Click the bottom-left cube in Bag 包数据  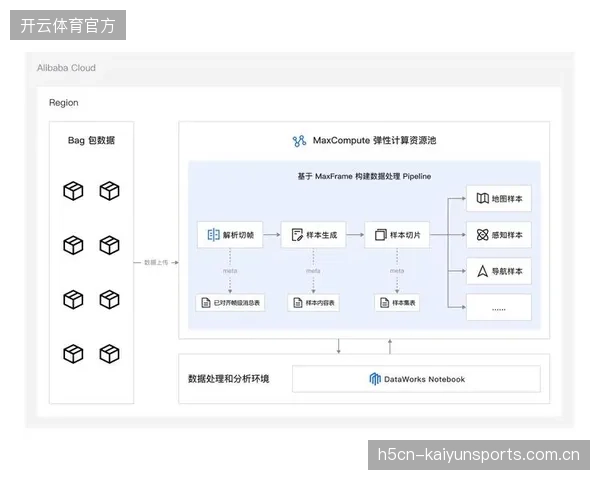(x=73, y=354)
